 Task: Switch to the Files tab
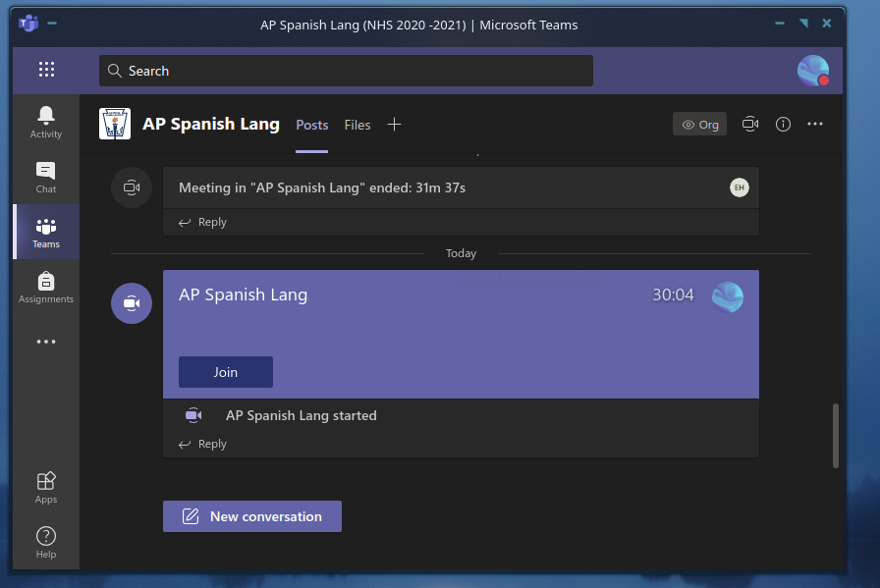point(357,125)
